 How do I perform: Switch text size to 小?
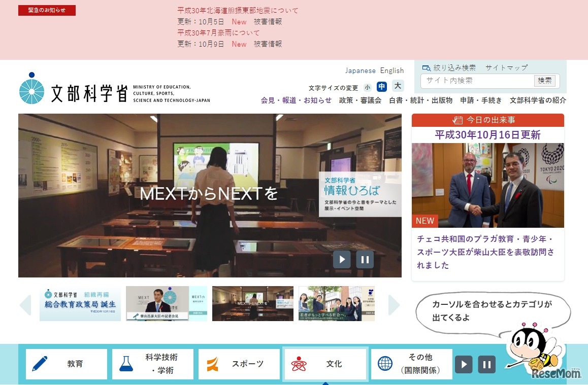[367, 87]
